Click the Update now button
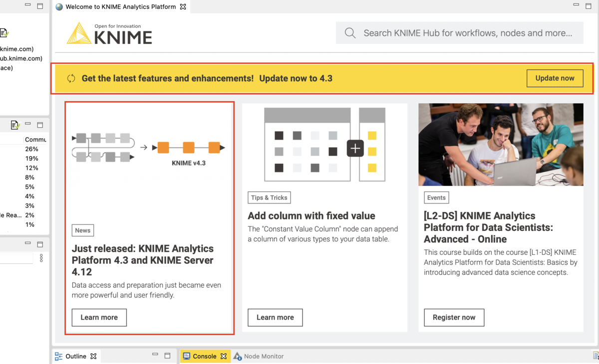 [555, 78]
